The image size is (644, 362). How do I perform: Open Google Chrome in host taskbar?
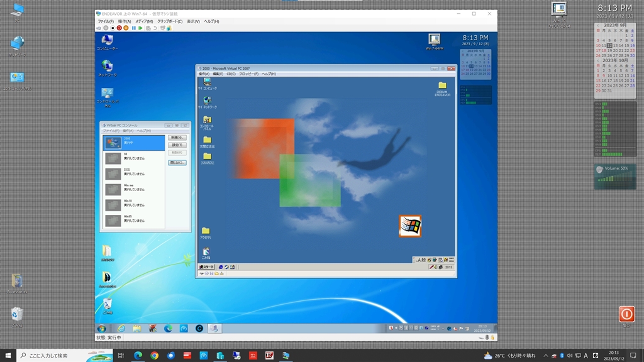coord(155,356)
